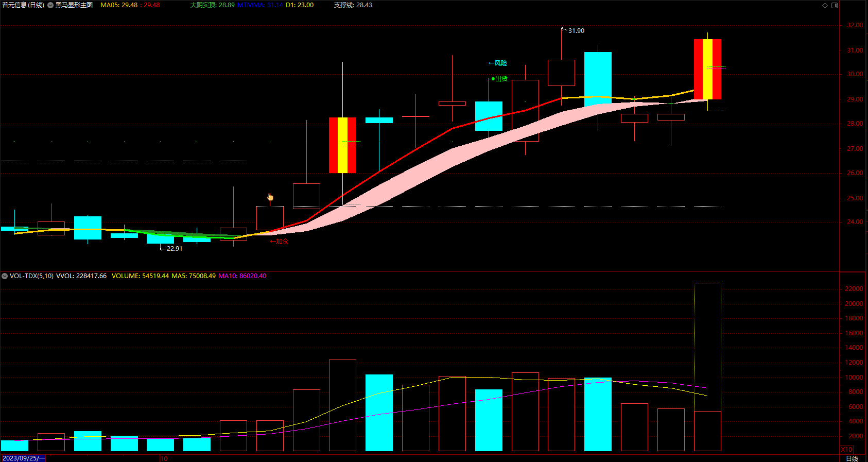Click the ←风险 risk annotation
The height and width of the screenshot is (462, 868).
tap(498, 63)
